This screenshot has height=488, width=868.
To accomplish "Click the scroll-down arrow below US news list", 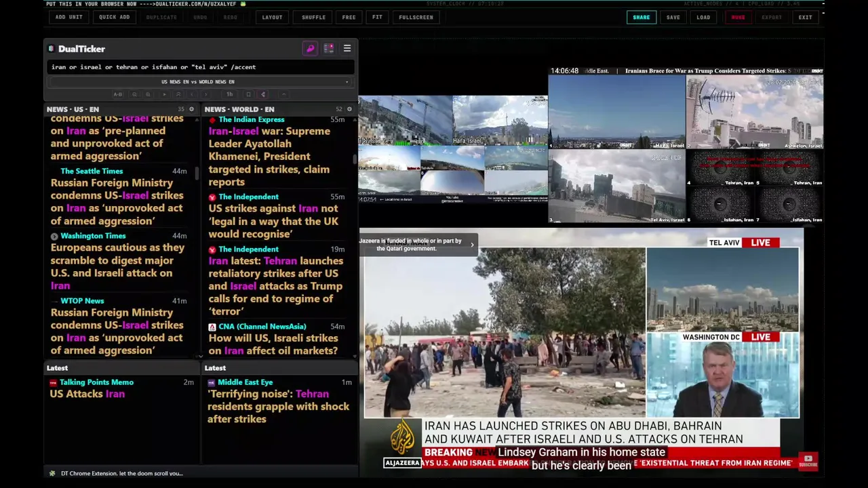I will 200,356.
